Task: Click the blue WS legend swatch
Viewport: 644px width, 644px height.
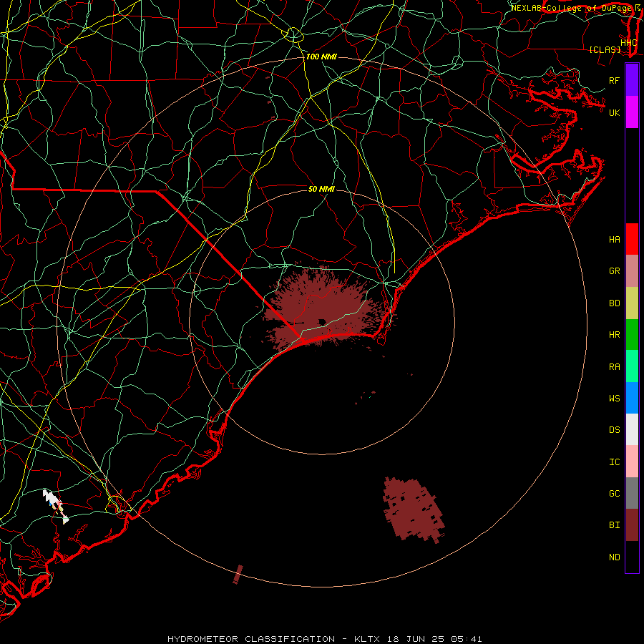Action: click(x=632, y=398)
